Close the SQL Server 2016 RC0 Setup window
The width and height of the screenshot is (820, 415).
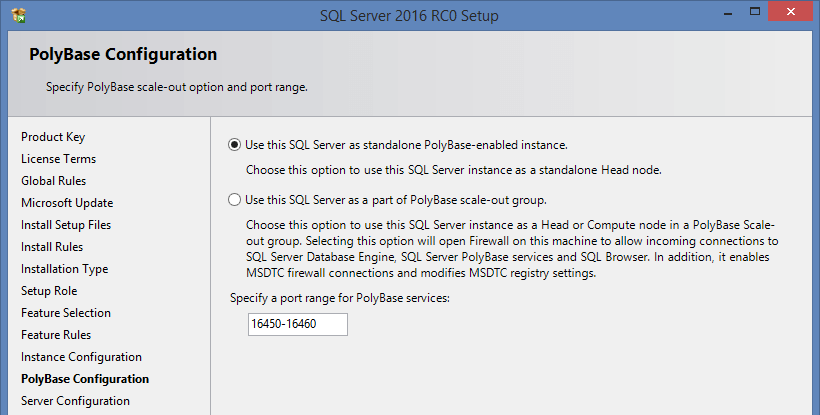(791, 11)
